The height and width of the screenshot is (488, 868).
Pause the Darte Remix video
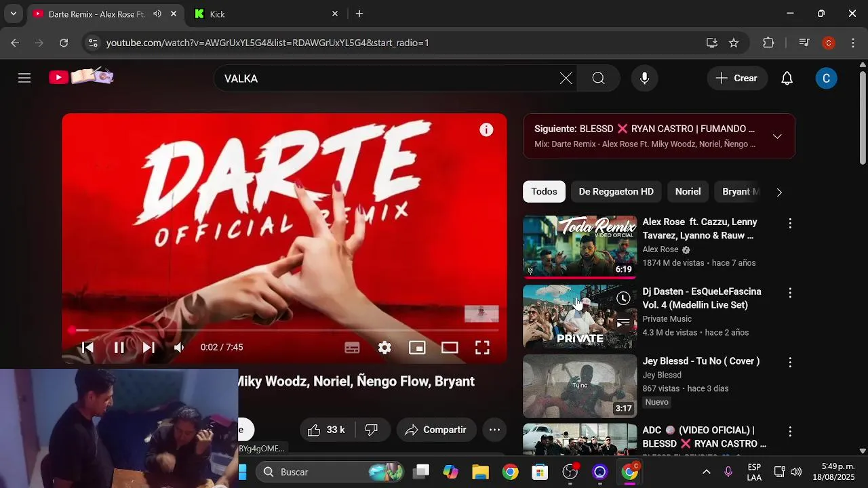click(x=119, y=348)
